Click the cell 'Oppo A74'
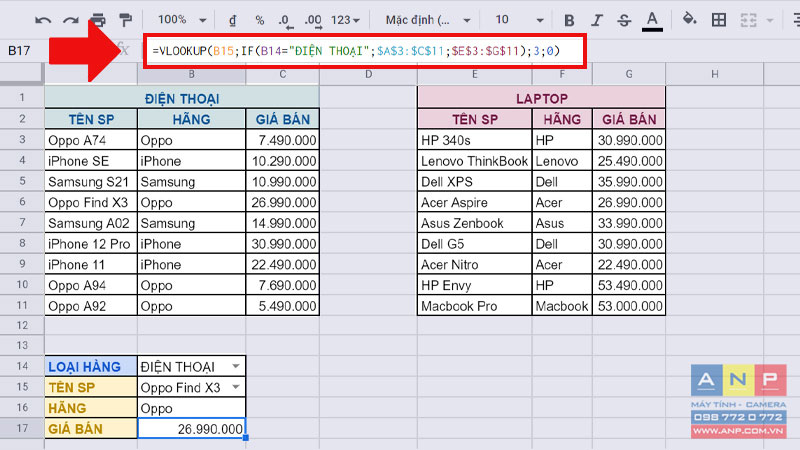Screen dimensions: 800x450 (x=91, y=140)
